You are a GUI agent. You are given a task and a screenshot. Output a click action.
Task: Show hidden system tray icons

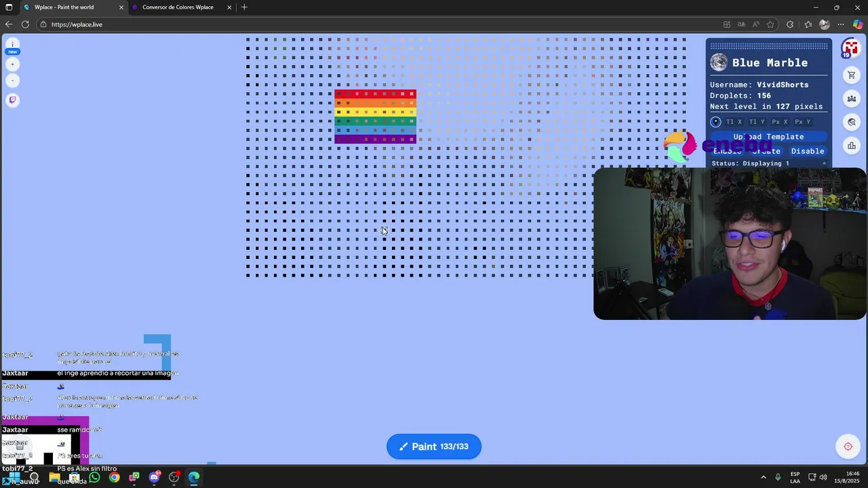click(x=764, y=477)
